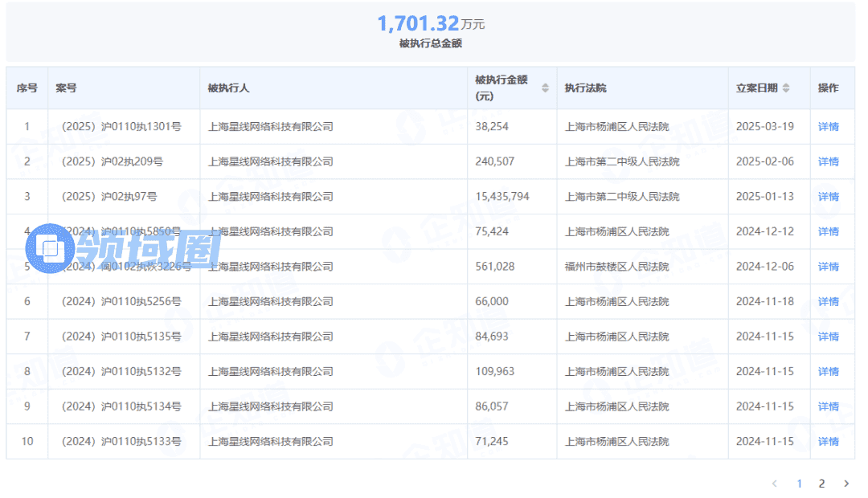This screenshot has width=868, height=498.
Task: Open page 2 of results
Action: click(x=821, y=484)
